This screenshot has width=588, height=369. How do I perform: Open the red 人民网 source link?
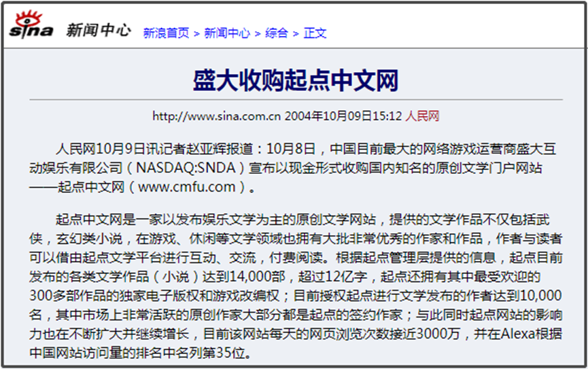(422, 116)
